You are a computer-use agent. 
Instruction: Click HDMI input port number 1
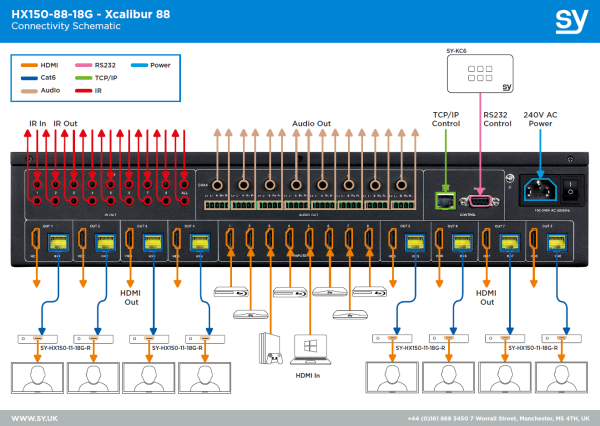tap(230, 240)
